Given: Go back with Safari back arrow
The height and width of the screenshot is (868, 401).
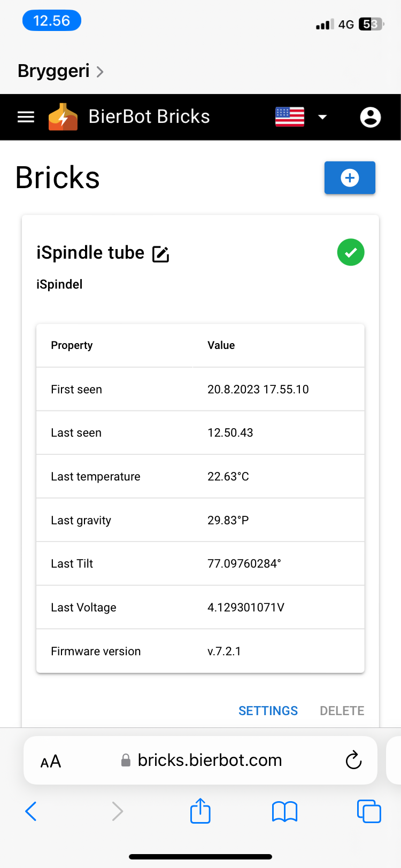Looking at the screenshot, I should click(31, 811).
